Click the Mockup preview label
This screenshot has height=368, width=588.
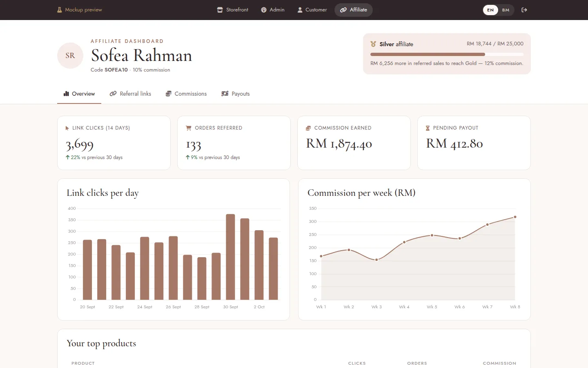click(x=83, y=10)
